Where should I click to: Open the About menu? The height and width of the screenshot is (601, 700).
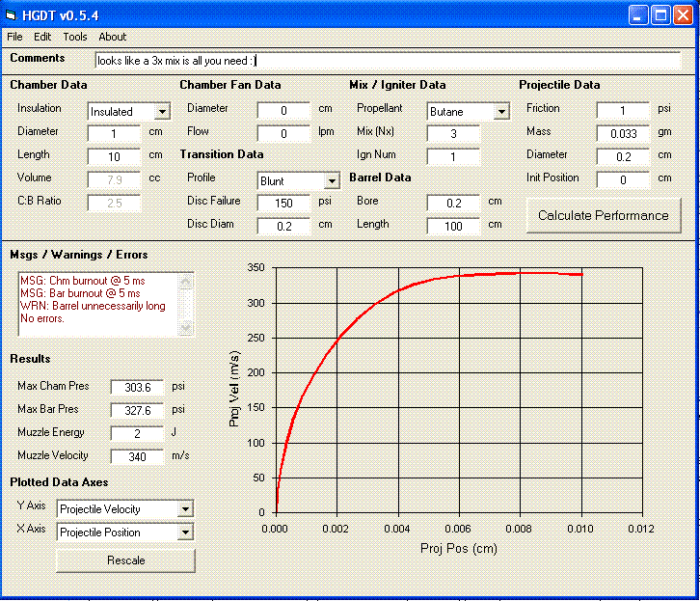click(x=113, y=37)
